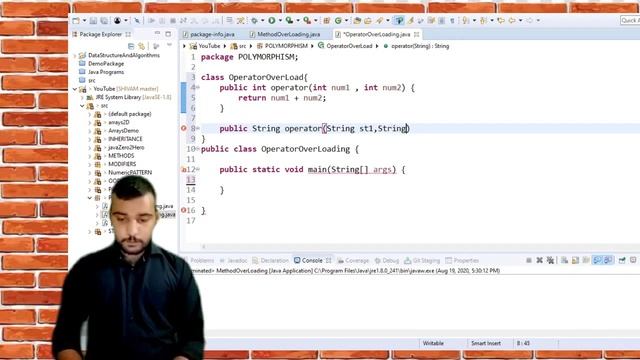640x360 pixels.
Task: Expand the arrays2D package
Action: 90,122
